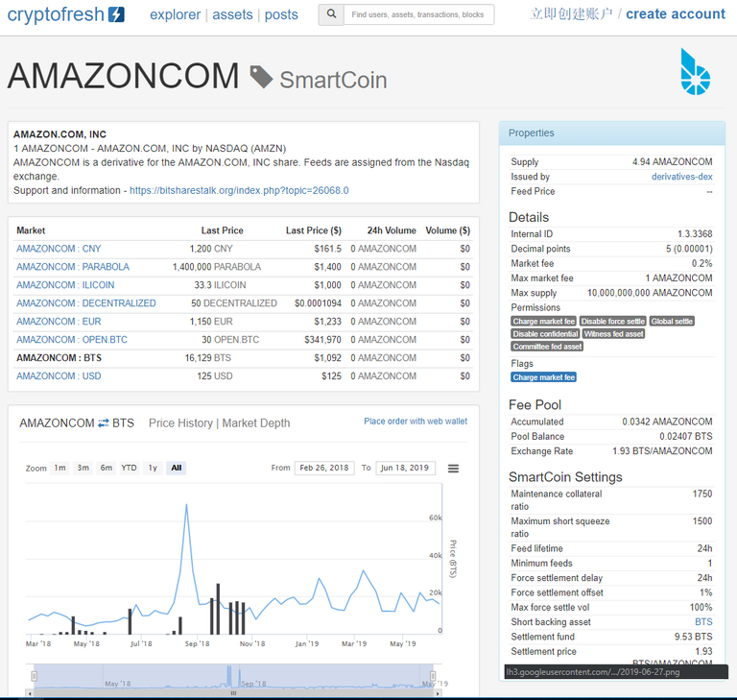Set chart zoom to All
This screenshot has width=737, height=700.
177,468
